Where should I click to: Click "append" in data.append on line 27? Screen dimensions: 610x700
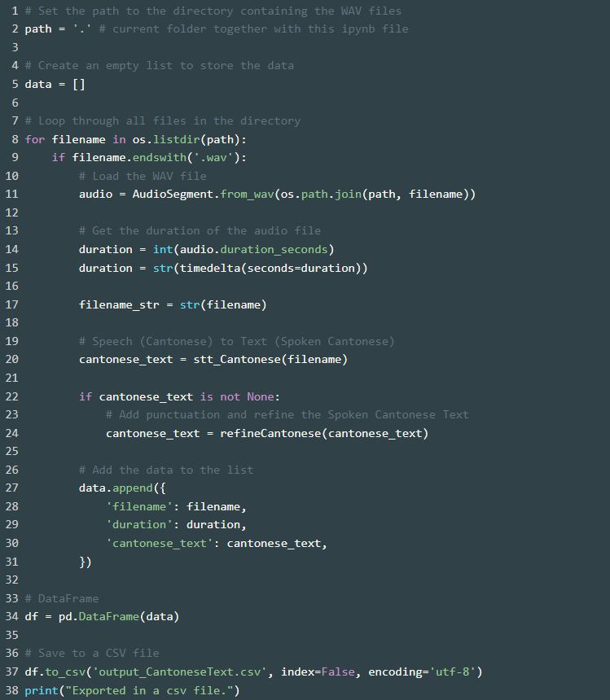pos(133,488)
